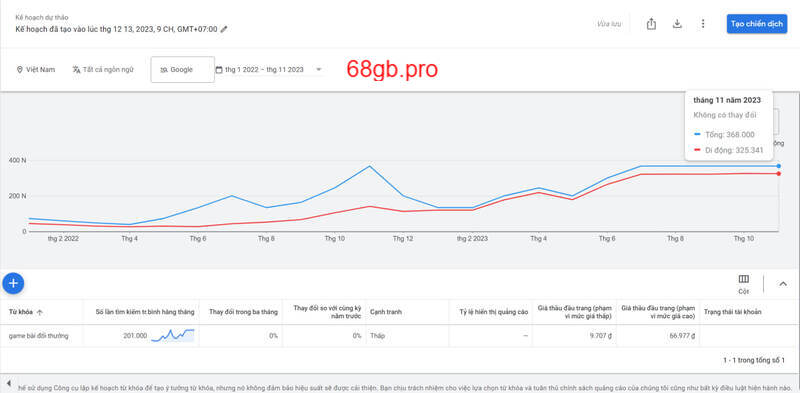800x393 pixels.
Task: Open the three-dot more options menu
Action: coord(703,23)
